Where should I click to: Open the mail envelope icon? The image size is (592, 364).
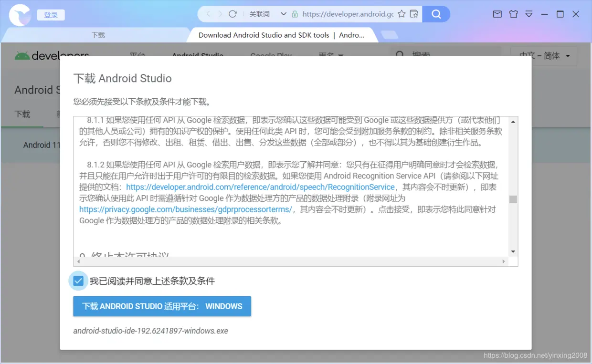[497, 14]
